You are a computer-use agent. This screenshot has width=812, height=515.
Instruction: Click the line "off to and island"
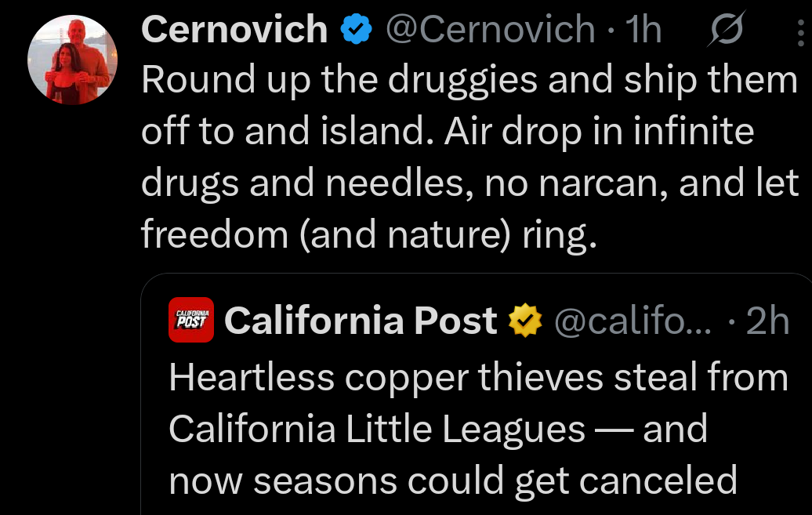pyautogui.click(x=447, y=132)
